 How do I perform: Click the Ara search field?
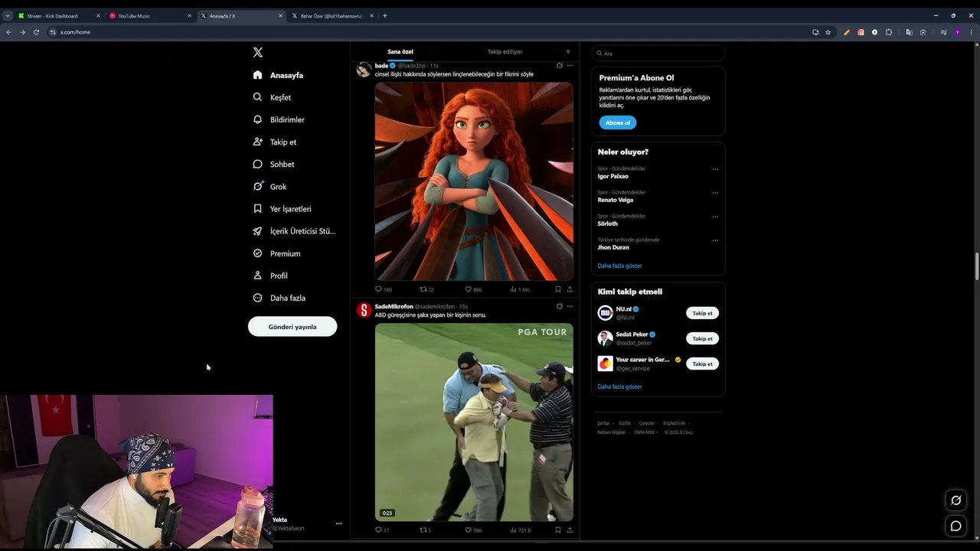coord(658,54)
